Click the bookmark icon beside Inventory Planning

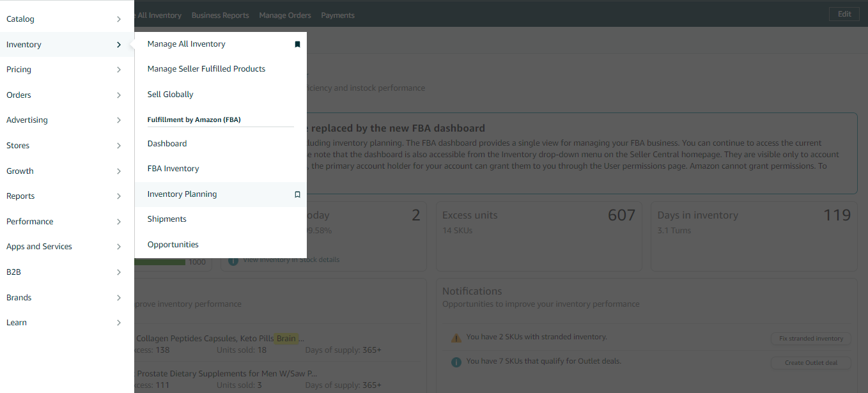point(297,194)
